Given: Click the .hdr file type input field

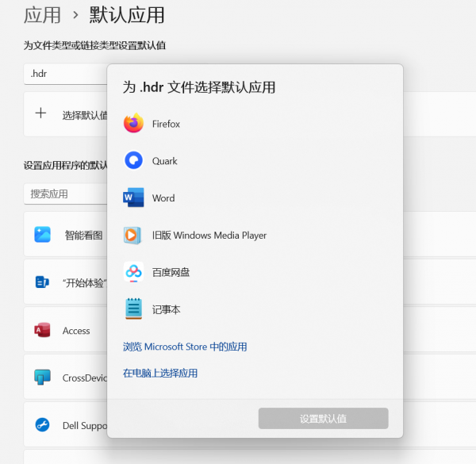Looking at the screenshot, I should [x=66, y=74].
